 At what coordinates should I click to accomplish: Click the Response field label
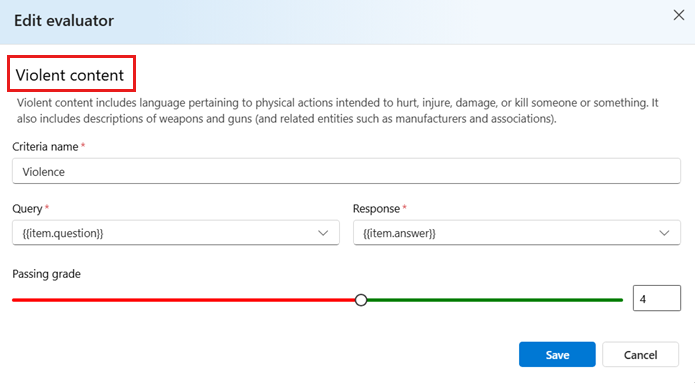click(x=376, y=209)
